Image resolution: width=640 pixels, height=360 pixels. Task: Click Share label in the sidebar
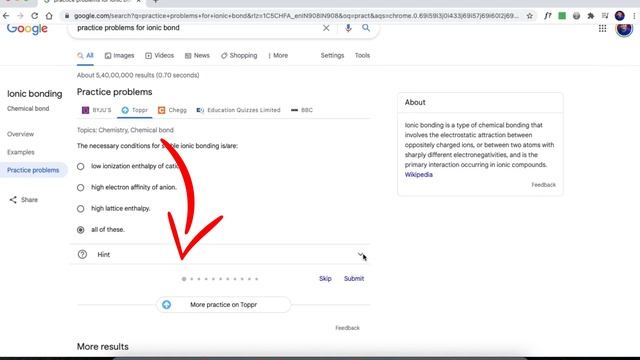(29, 200)
